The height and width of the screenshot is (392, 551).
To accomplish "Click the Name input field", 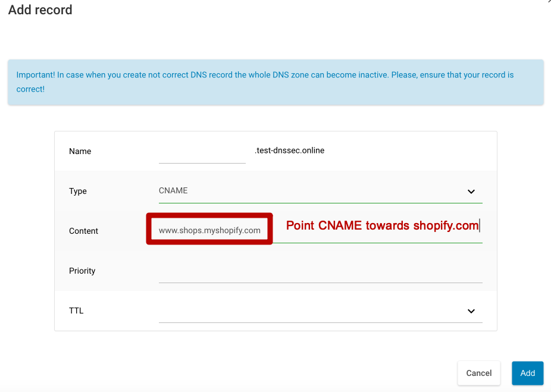I will pos(202,152).
